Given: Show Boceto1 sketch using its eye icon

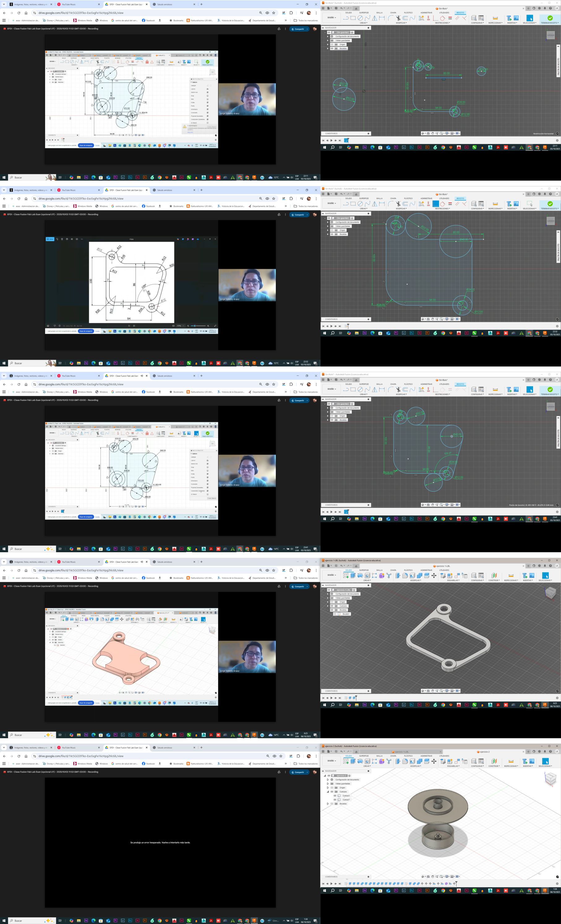Looking at the screenshot, I should [335, 614].
